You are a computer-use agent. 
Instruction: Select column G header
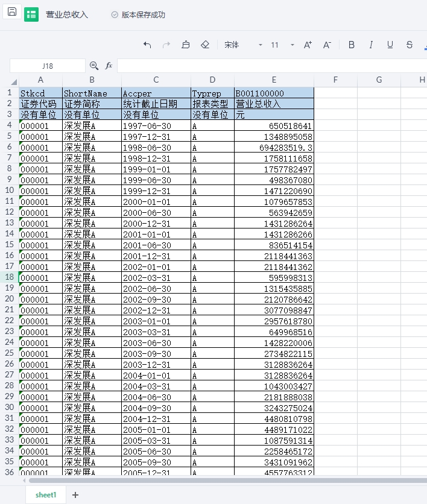(379, 80)
